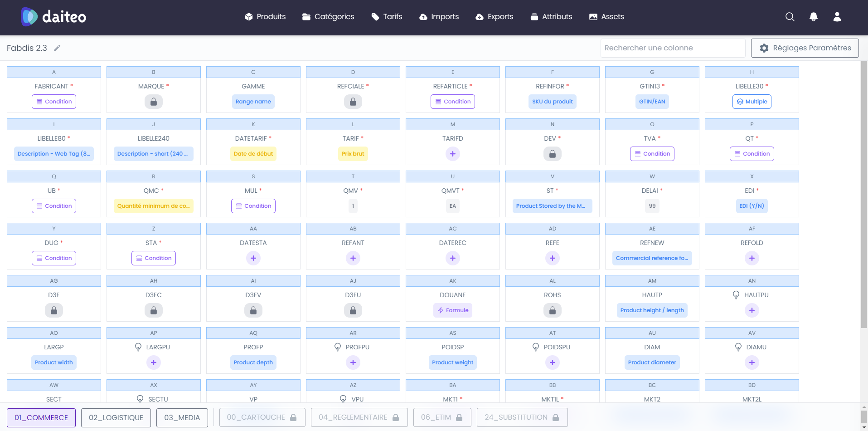Click the lightbulb icon beside POIDSPU
The height and width of the screenshot is (431, 868).
click(536, 347)
